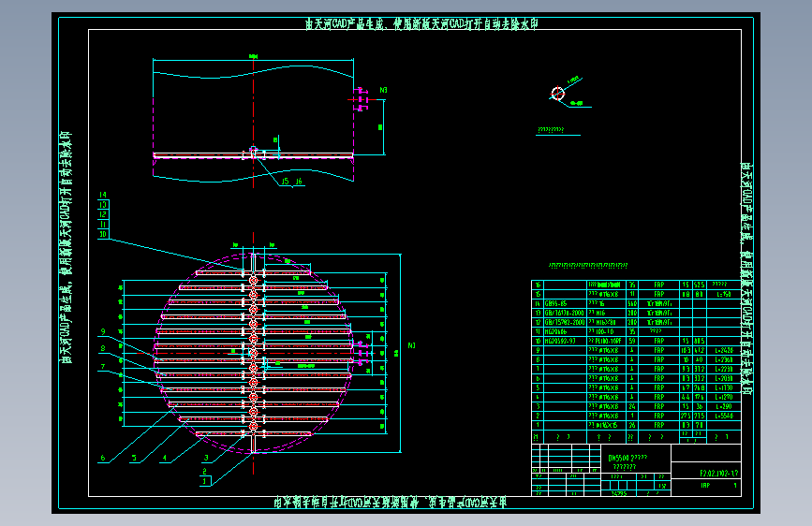Select leader callout number 8 left of plan view
Viewport: 812px width, 526px height.
(103, 348)
